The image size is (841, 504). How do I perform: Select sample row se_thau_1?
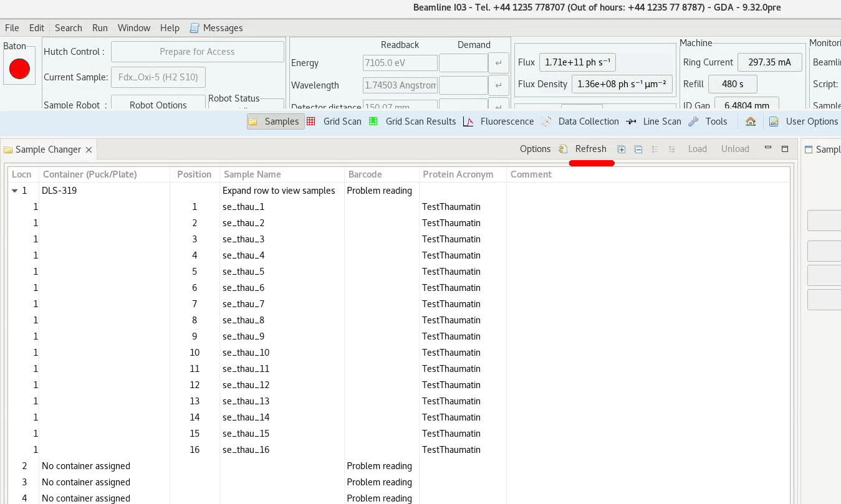pos(399,207)
